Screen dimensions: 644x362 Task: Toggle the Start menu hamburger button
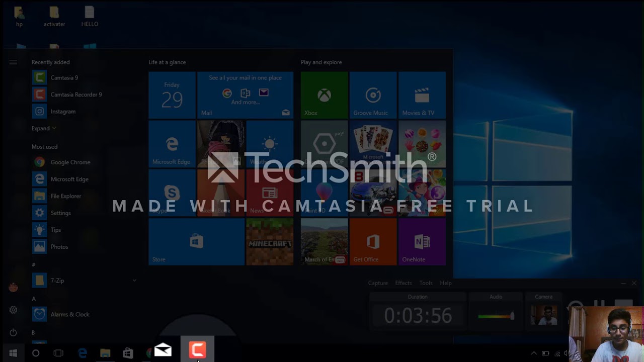(x=13, y=62)
